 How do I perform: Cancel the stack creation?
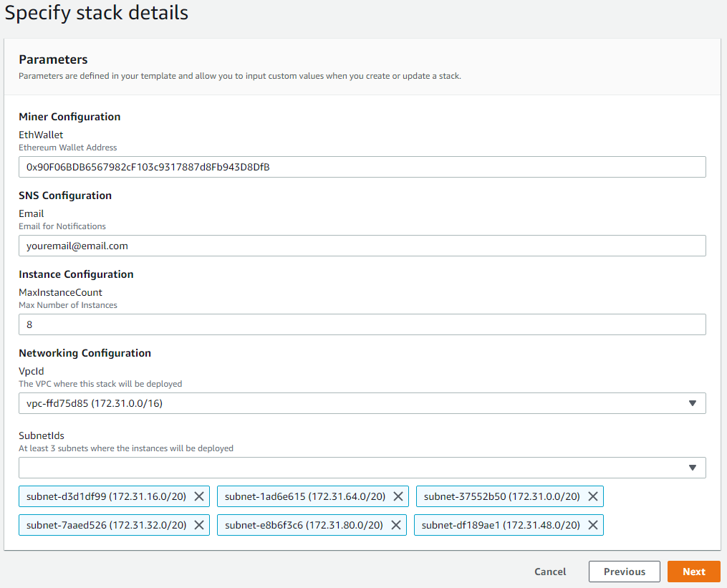(549, 572)
